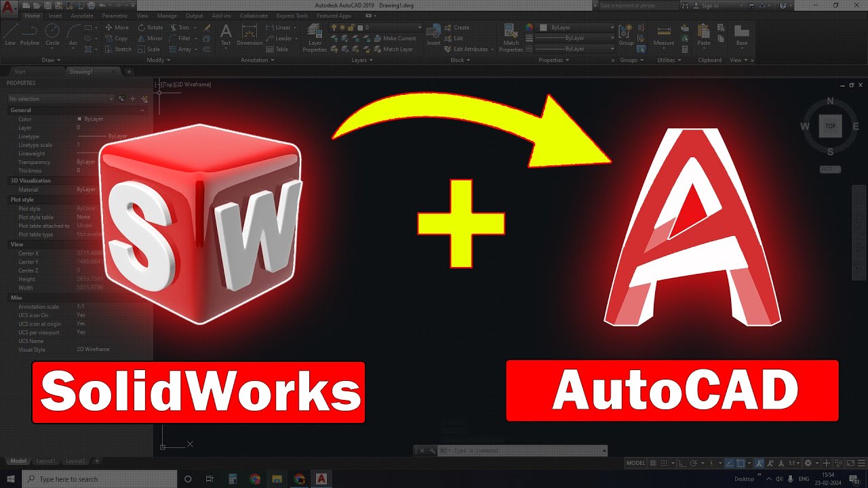
Task: Open the No selection dropdown
Action: [61, 99]
